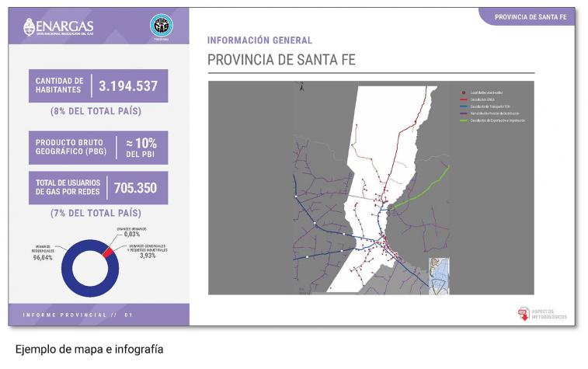Click the 'CANTIDAD DE HABITANTES' label
This screenshot has height=369, width=588.
[58, 85]
